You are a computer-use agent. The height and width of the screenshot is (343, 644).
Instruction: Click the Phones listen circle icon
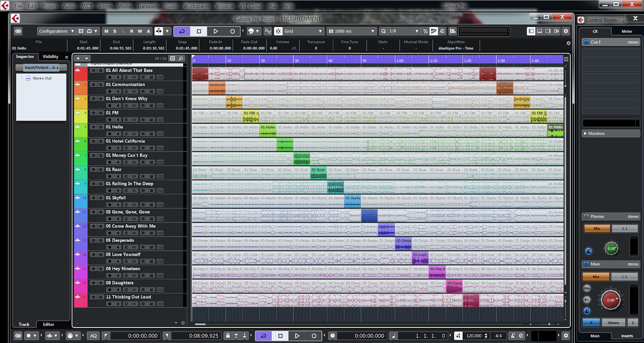[588, 252]
